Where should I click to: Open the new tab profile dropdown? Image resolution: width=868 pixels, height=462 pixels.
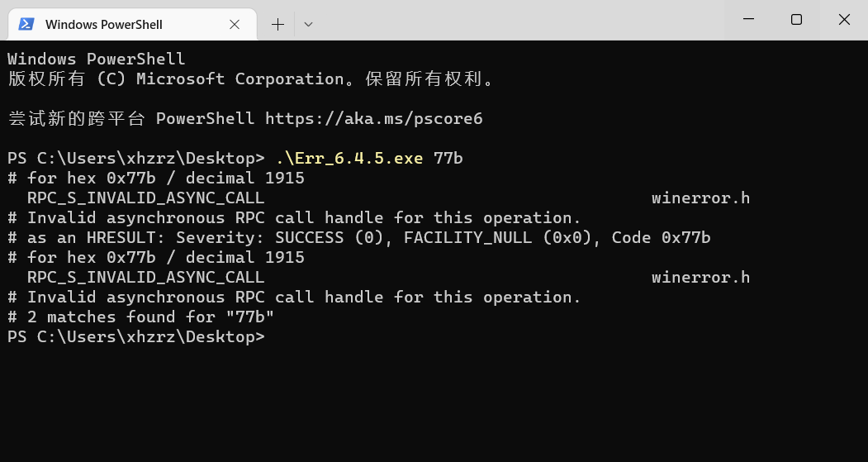308,24
